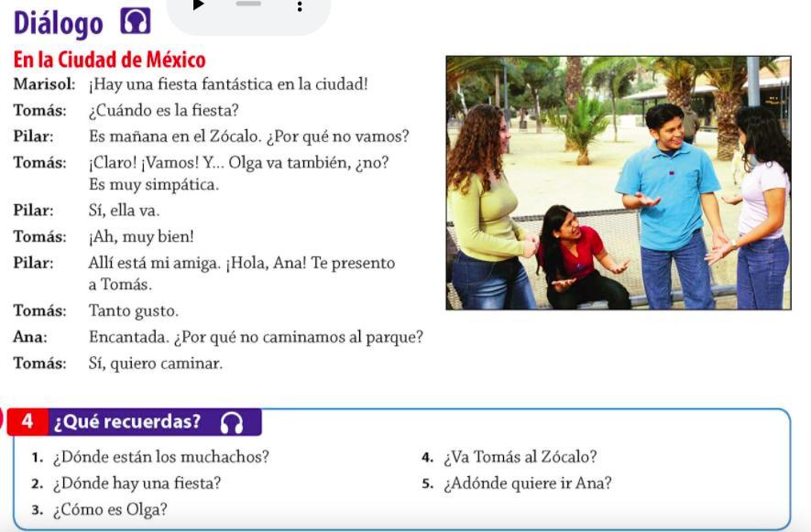Select question 5 ¿Adónde quiere ir Ana?
The width and height of the screenshot is (811, 532).
527,483
